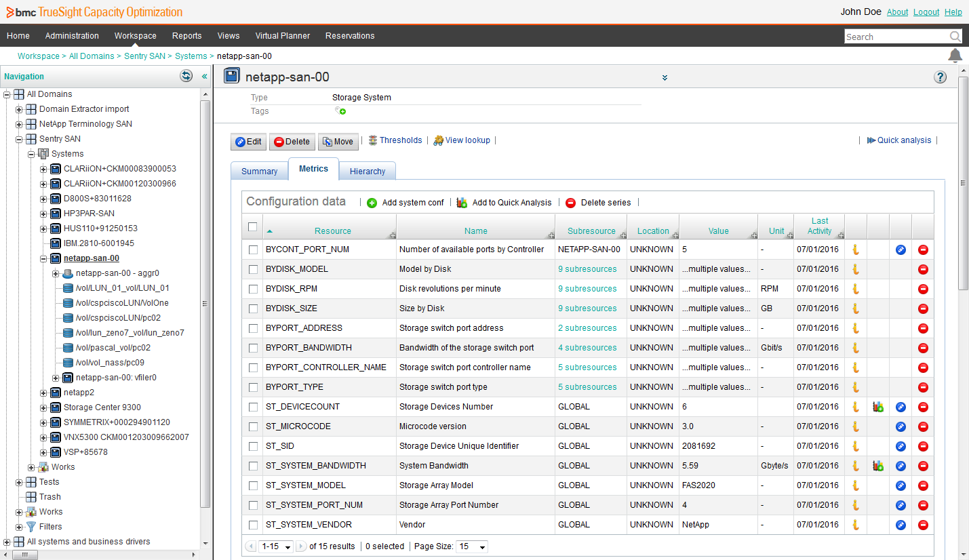The height and width of the screenshot is (560, 969).
Task: Open the Reservations menu
Action: (350, 36)
